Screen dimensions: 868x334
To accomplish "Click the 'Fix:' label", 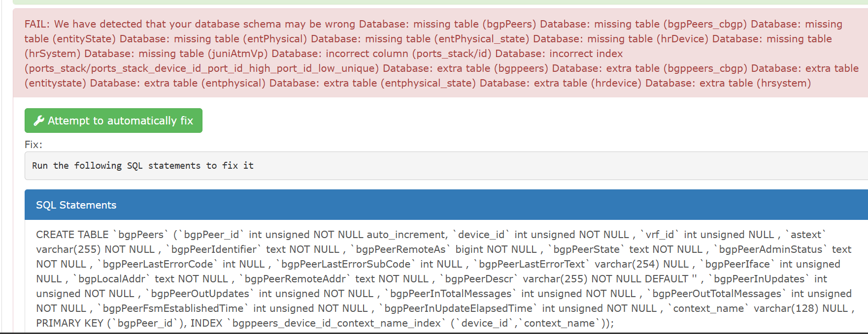I will pos(33,145).
